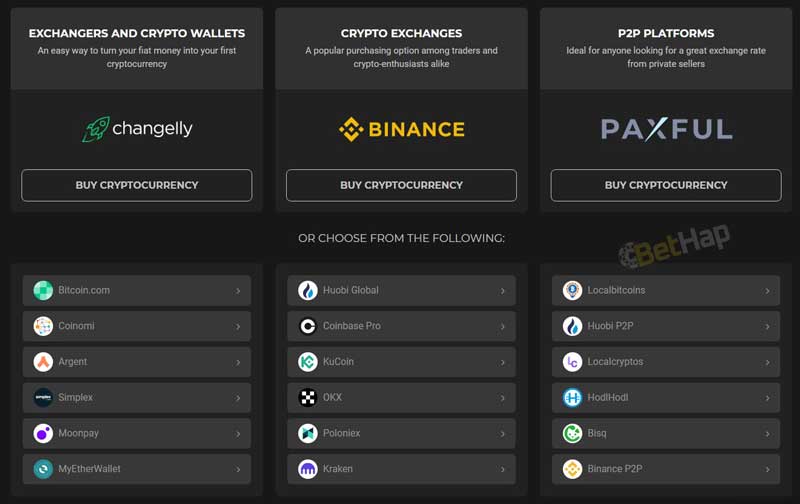Expand the Poloniex row chevron

coord(503,434)
